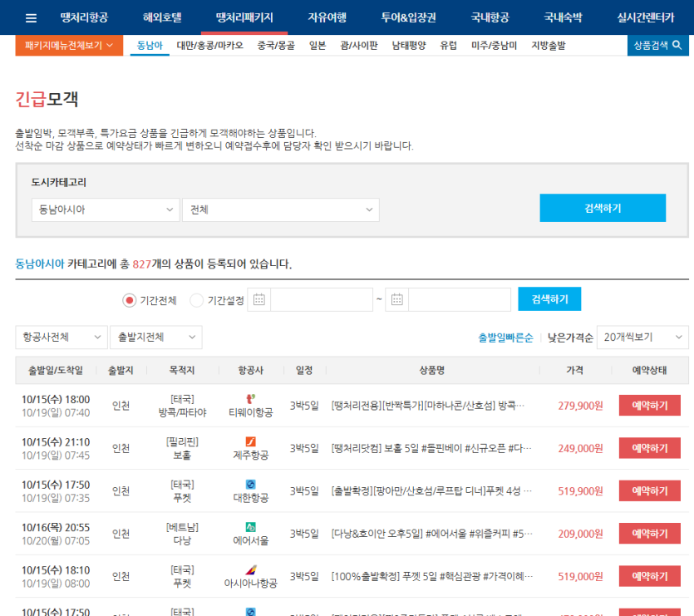694x616 pixels.
Task: Open the hamburger main menu icon
Action: [31, 17]
